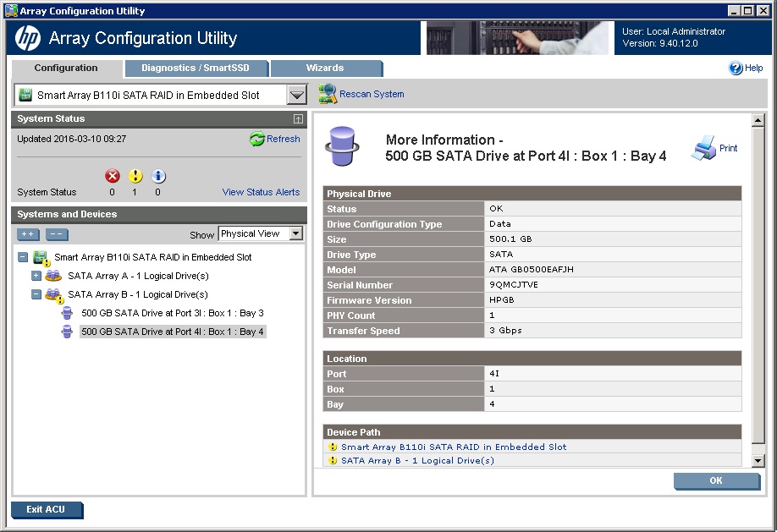
Task: Click the Version 9.40.12.0 text
Action: [660, 44]
